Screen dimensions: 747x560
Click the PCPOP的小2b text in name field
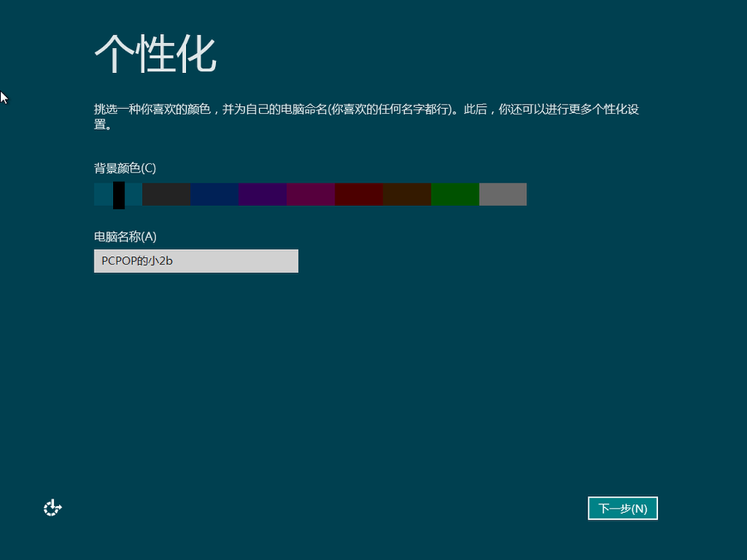(x=142, y=261)
